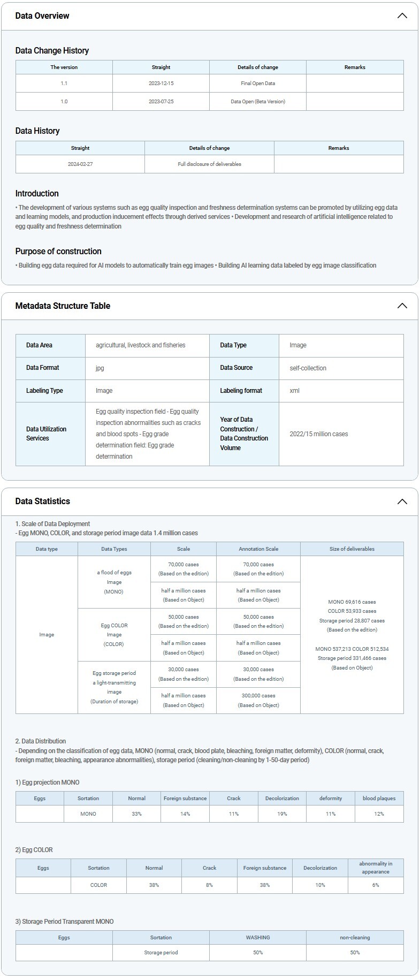Viewport: 420px width, 980px height.
Task: Collapse the Metadata Structure Table chevron
Action: coord(402,306)
